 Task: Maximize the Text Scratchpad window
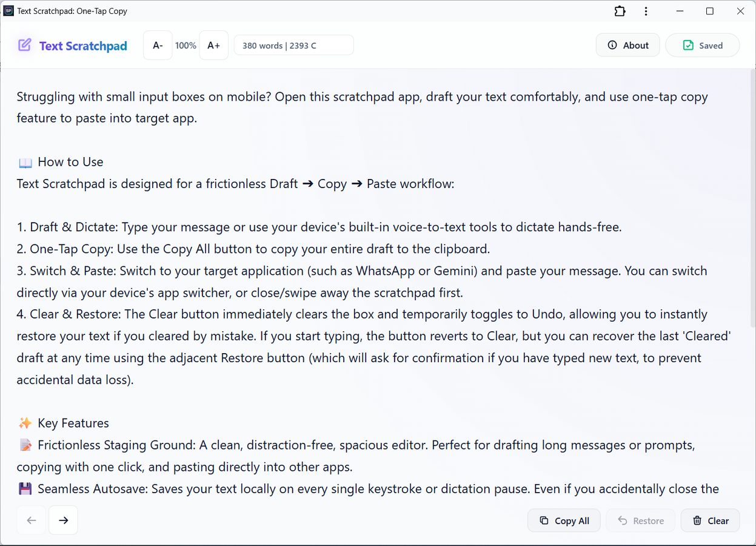(710, 11)
